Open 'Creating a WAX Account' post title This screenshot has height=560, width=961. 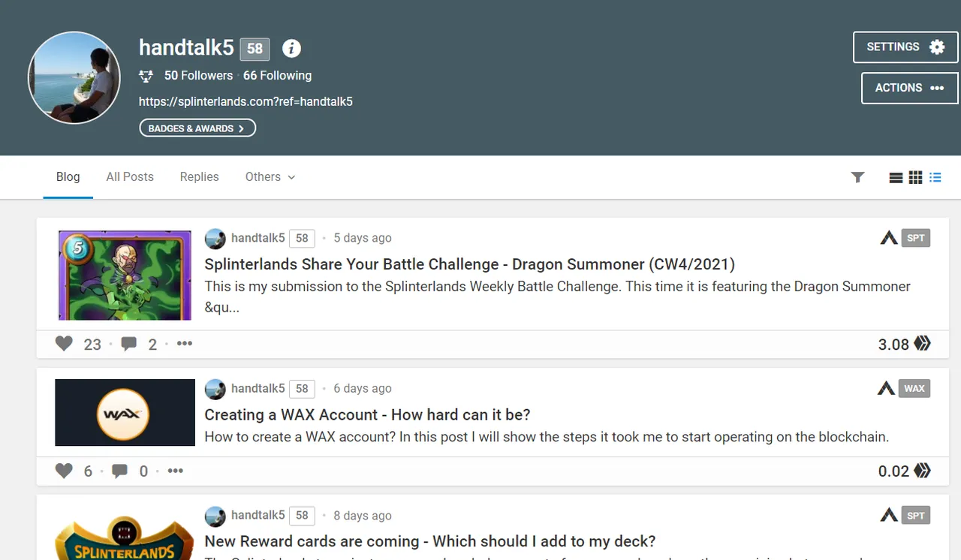pyautogui.click(x=367, y=414)
